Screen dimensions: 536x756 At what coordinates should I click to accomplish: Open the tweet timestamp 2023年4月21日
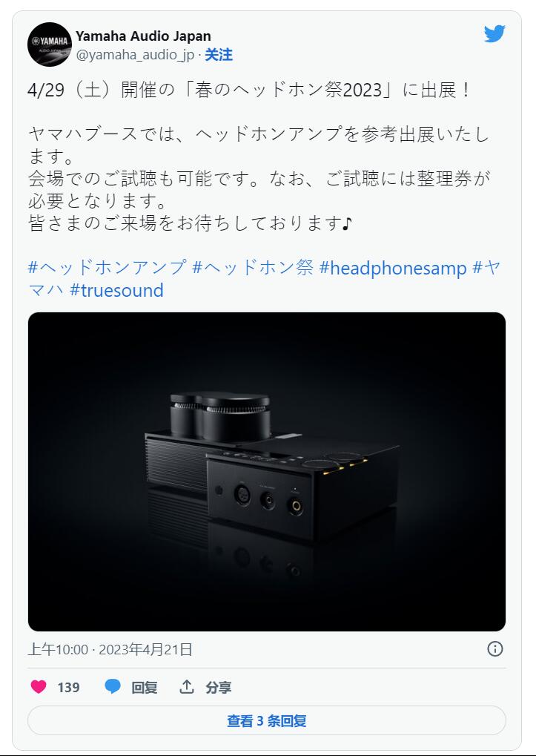(x=145, y=649)
